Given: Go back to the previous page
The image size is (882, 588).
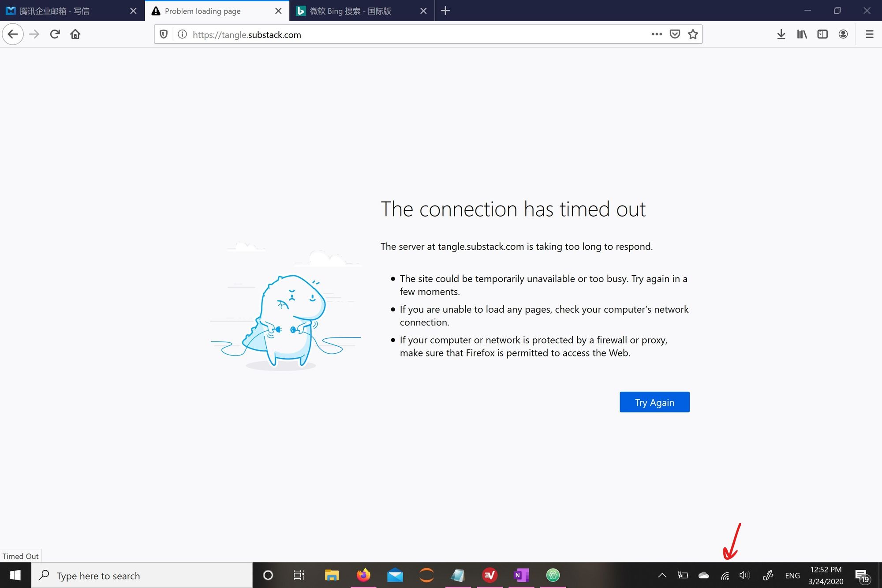Looking at the screenshot, I should [x=13, y=34].
